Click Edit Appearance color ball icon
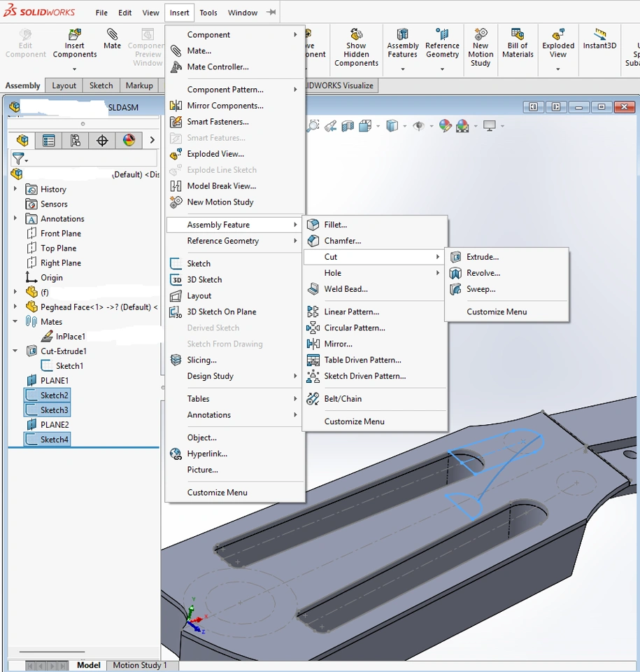This screenshot has width=640, height=672. pyautogui.click(x=445, y=126)
